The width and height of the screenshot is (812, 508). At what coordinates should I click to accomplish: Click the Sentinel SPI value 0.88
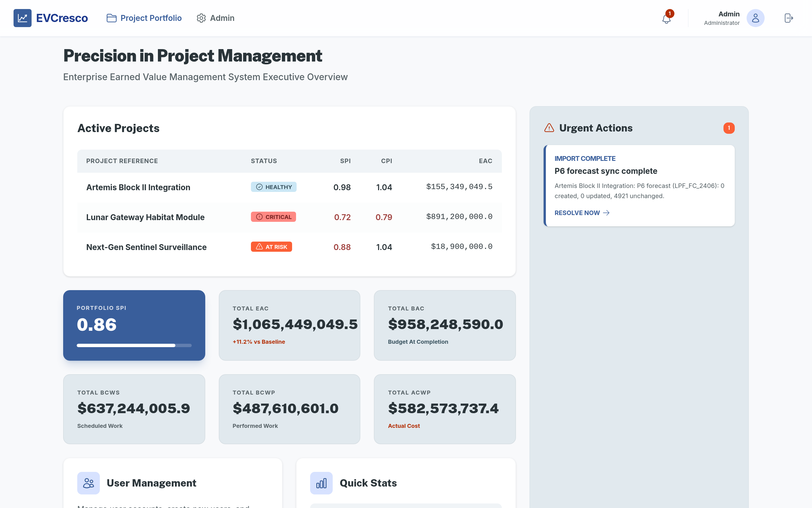click(x=342, y=247)
